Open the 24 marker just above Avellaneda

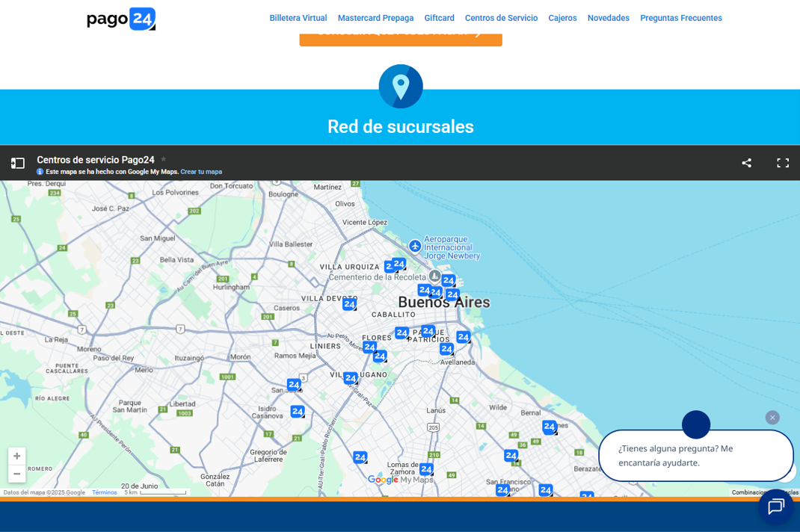point(447,349)
